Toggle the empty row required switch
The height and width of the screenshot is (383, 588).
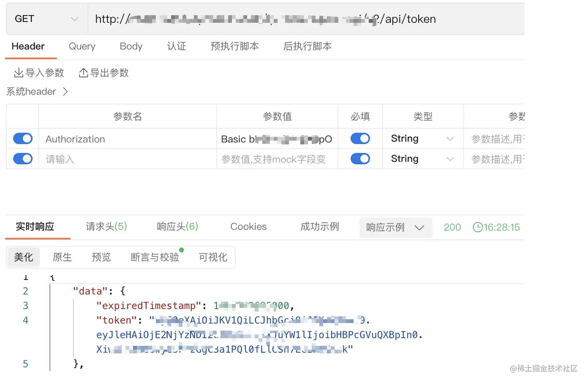[x=360, y=159]
